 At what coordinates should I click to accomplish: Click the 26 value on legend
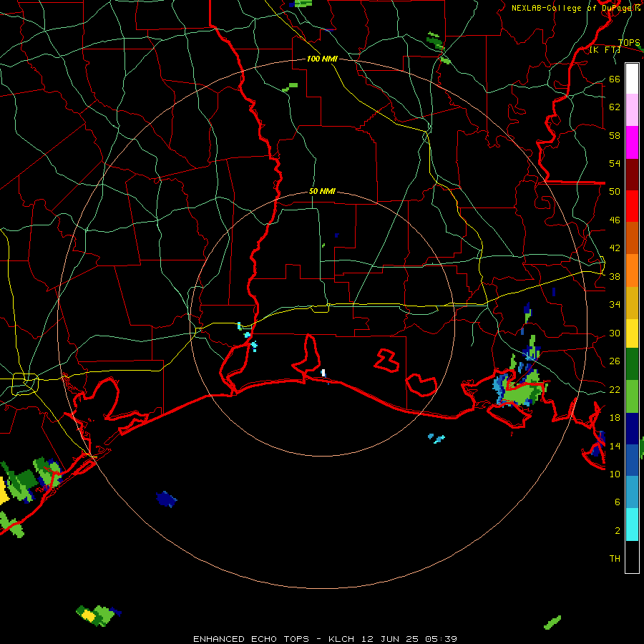click(x=615, y=361)
